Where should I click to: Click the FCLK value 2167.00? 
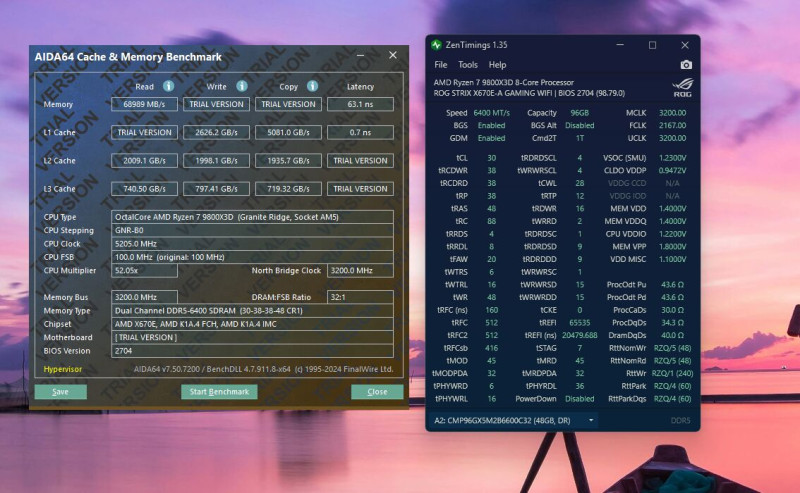point(672,125)
